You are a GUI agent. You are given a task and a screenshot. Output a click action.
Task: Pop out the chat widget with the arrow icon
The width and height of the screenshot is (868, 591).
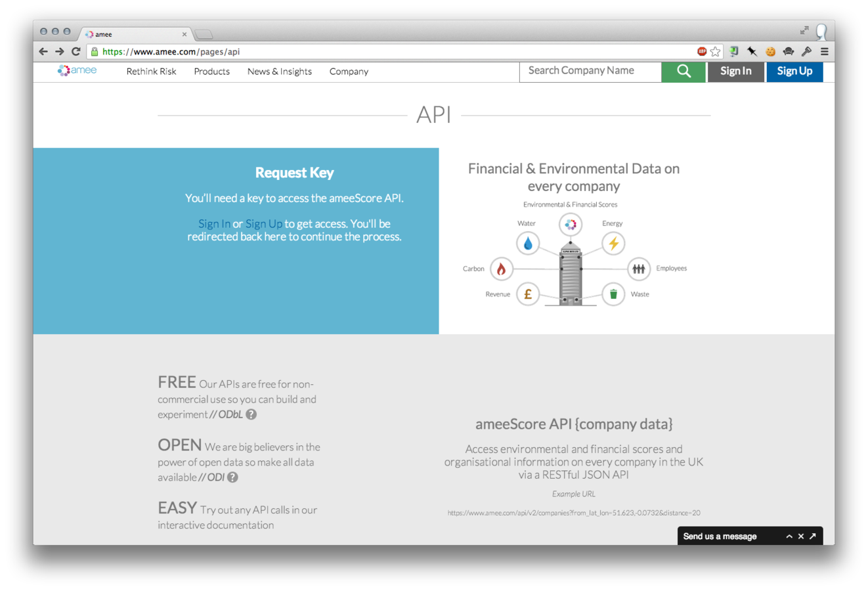click(813, 536)
